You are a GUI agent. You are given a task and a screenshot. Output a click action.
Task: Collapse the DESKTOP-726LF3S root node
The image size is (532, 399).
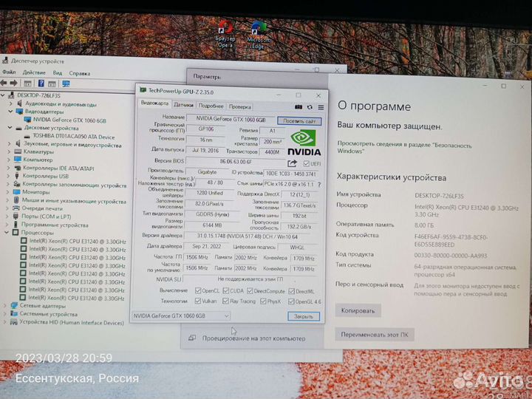click(3, 95)
